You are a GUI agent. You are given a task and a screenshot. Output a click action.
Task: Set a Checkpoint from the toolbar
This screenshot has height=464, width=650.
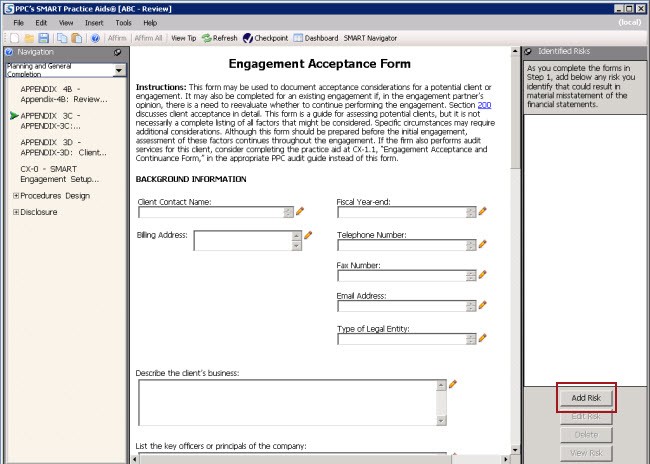pyautogui.click(x=265, y=38)
